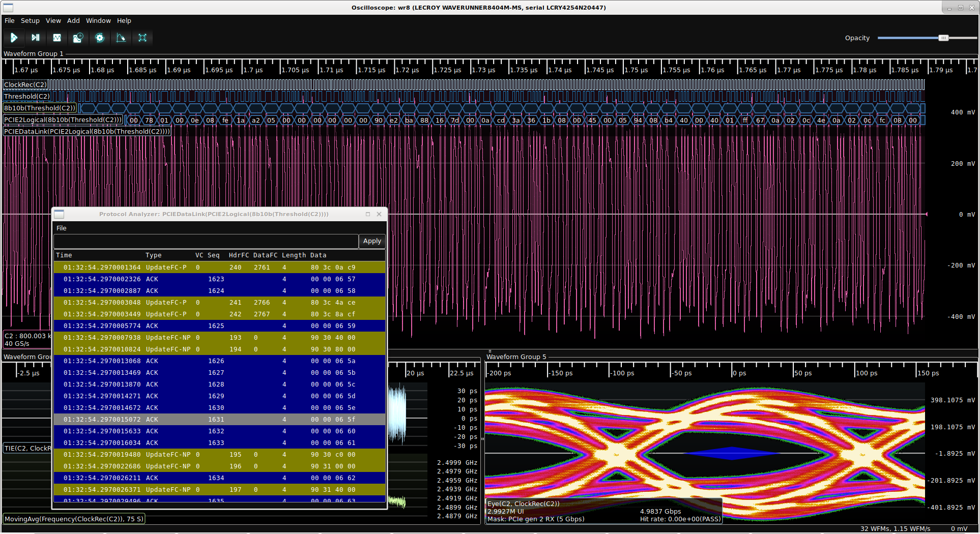Image resolution: width=980 pixels, height=534 pixels.
Task: Click the Data column header
Action: [x=319, y=255]
